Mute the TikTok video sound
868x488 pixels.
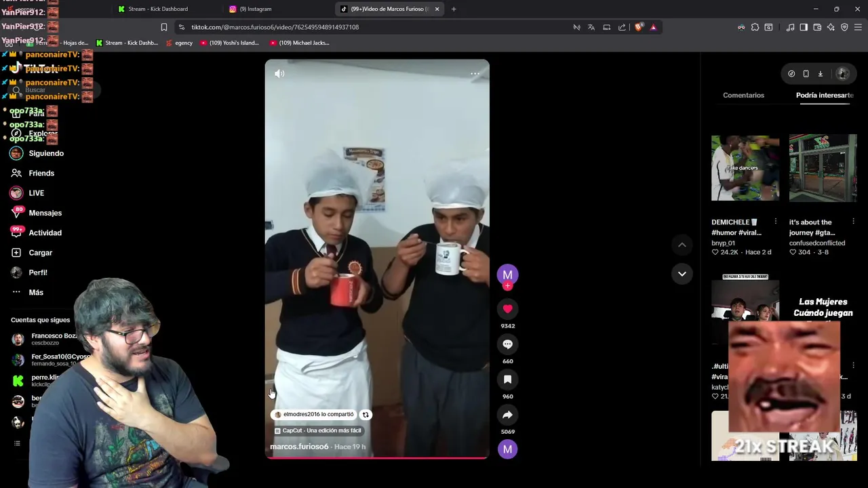click(x=279, y=73)
